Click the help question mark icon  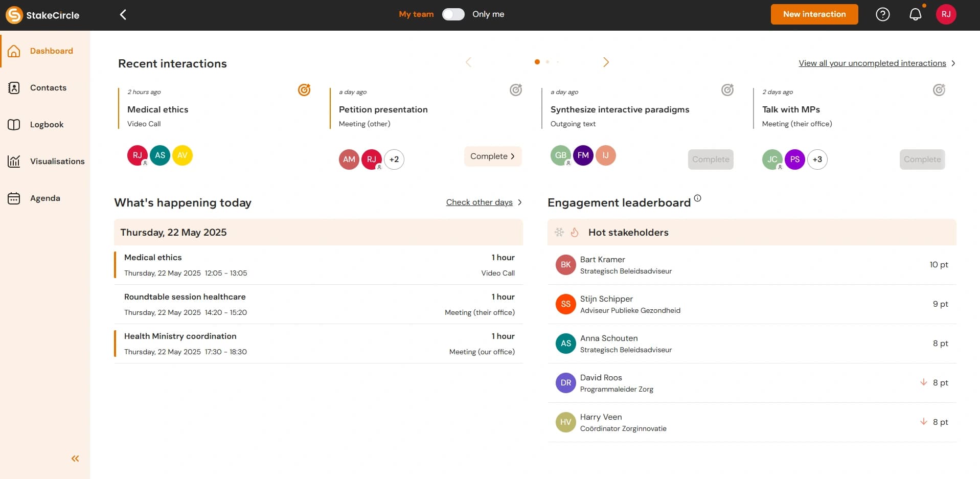(x=882, y=14)
